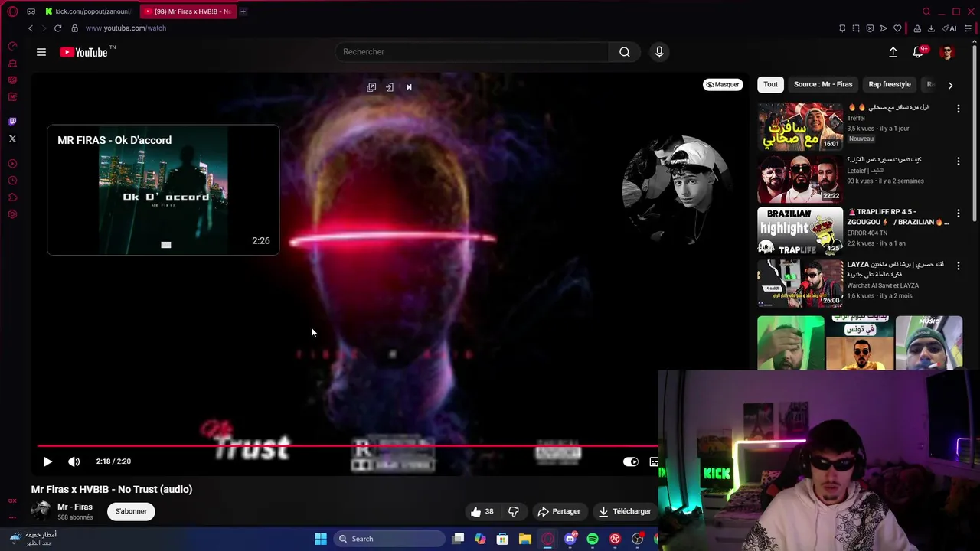
Task: Open the Mr - Firas channel avatar
Action: point(41,511)
